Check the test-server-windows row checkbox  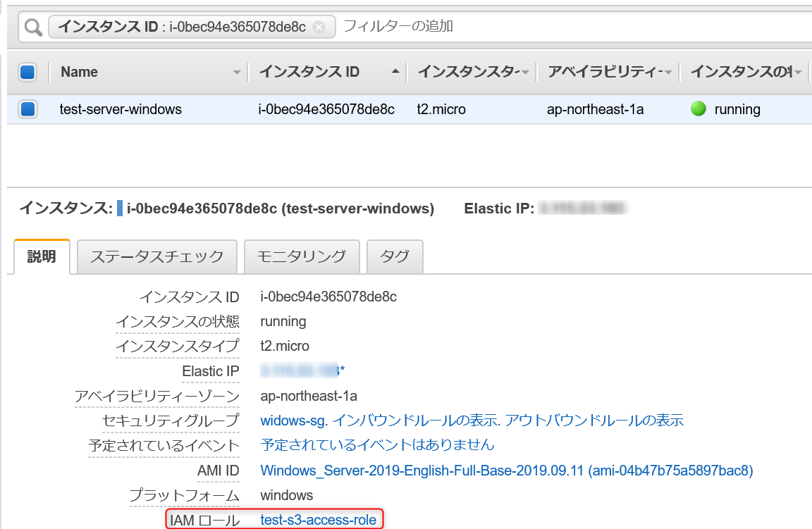click(26, 109)
